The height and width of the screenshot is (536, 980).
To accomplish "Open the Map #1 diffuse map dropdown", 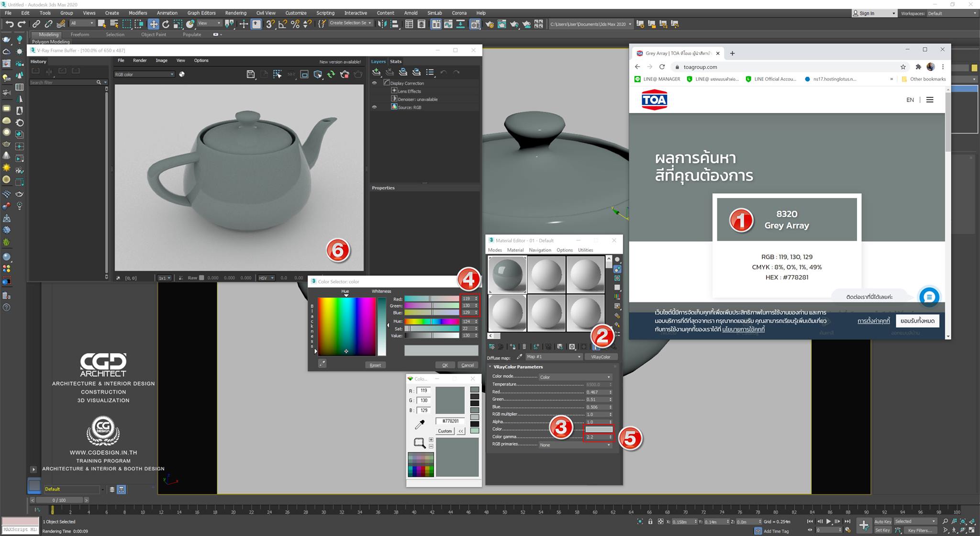I will coord(553,357).
